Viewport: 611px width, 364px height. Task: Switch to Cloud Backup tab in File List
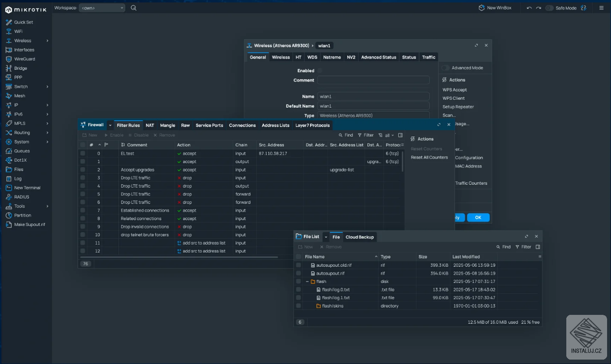(360, 237)
